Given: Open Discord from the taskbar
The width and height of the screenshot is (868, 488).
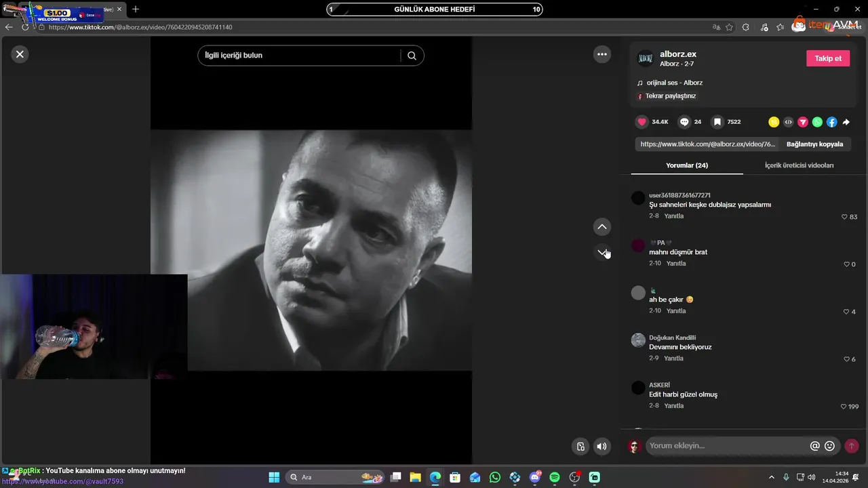Looking at the screenshot, I should click(x=535, y=477).
